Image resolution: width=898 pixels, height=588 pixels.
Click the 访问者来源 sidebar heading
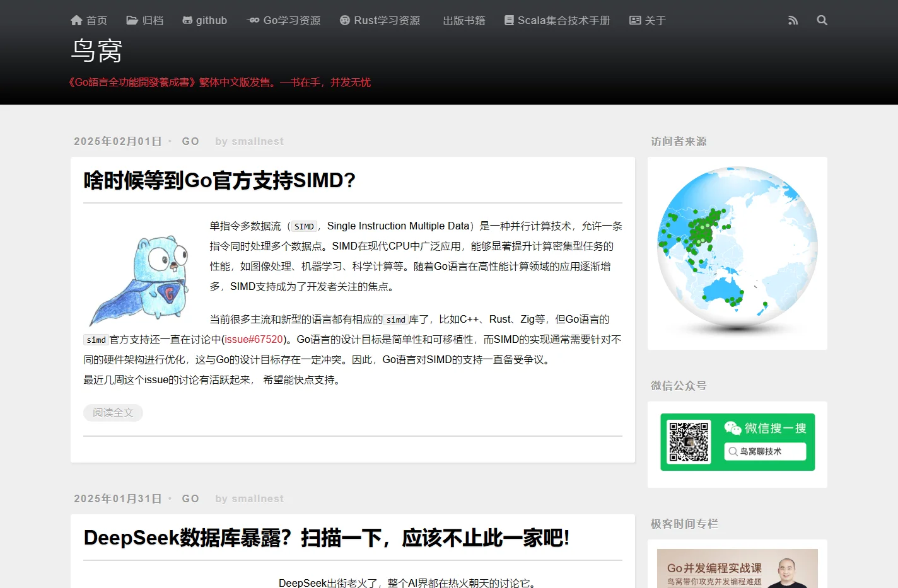(679, 141)
